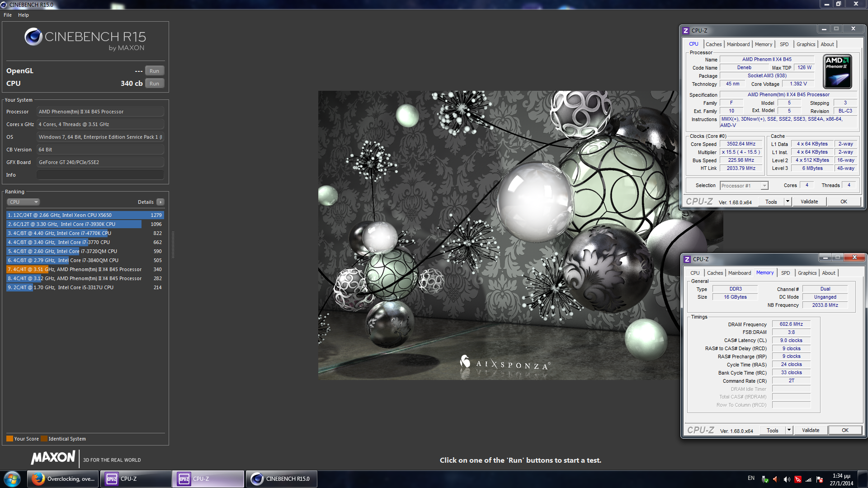The image size is (868, 488).
Task: Open Processor #1 selection dropdown
Action: click(x=744, y=186)
